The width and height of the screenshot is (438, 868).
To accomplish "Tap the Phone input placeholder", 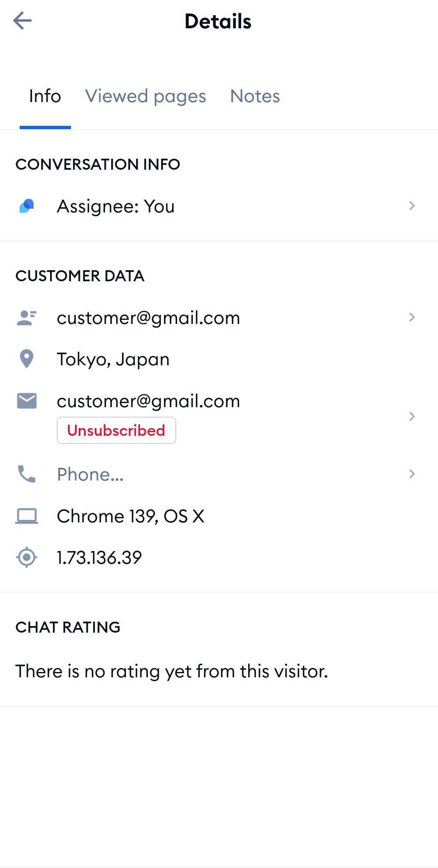I will click(x=90, y=474).
